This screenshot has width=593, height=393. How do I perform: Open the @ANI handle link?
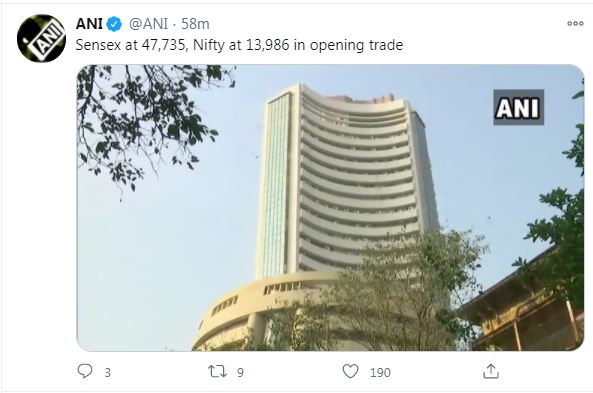[x=148, y=24]
